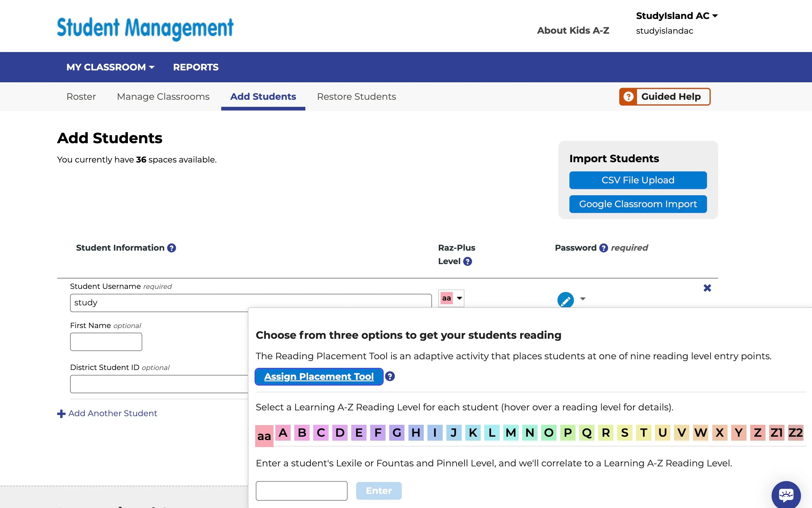Open the Reports menu

point(196,67)
